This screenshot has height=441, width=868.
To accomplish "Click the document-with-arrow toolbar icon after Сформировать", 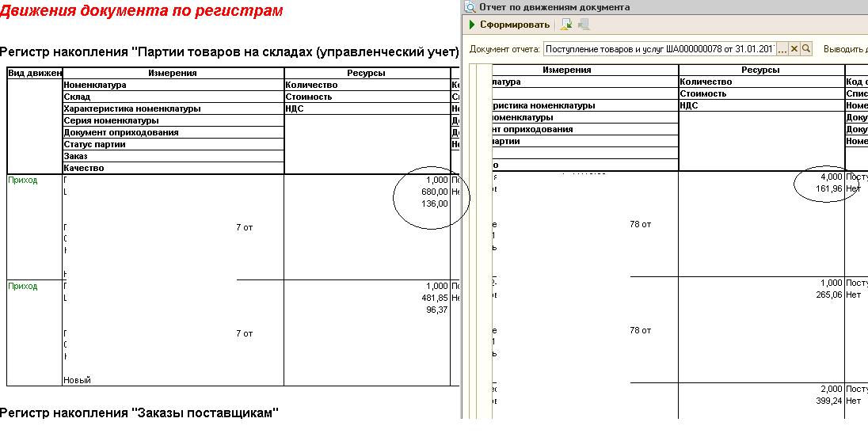I will click(565, 25).
